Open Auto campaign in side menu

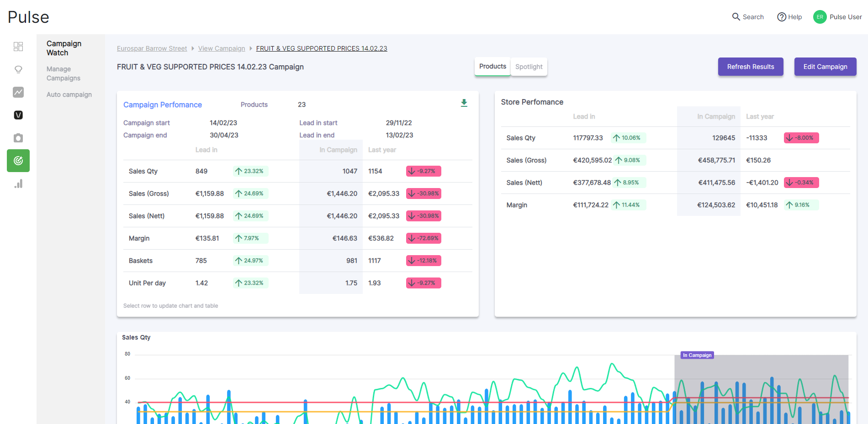pos(69,94)
